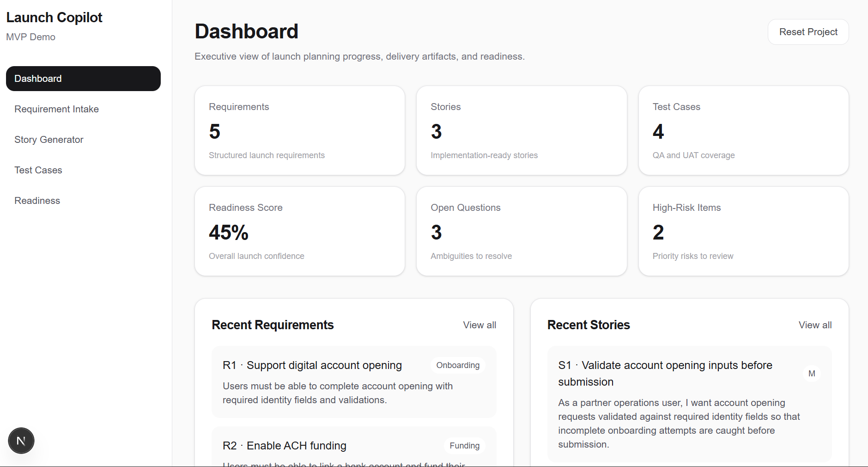Click View all for Recent Stories

[815, 325]
